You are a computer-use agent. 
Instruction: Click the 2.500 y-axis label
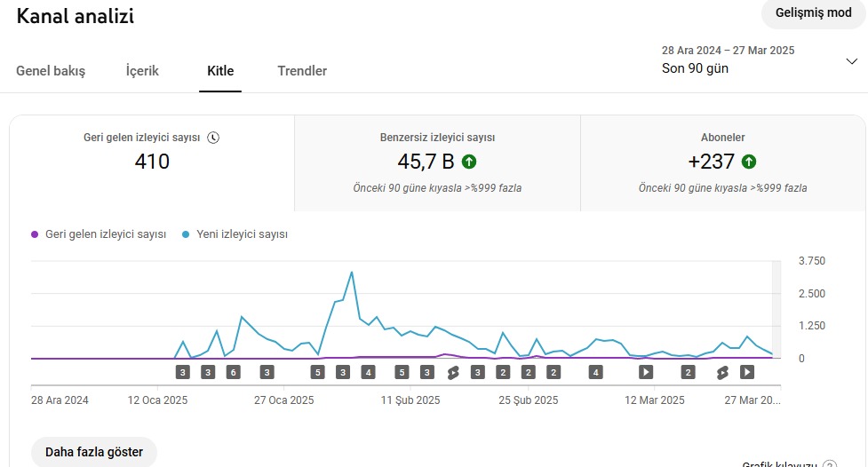[811, 294]
